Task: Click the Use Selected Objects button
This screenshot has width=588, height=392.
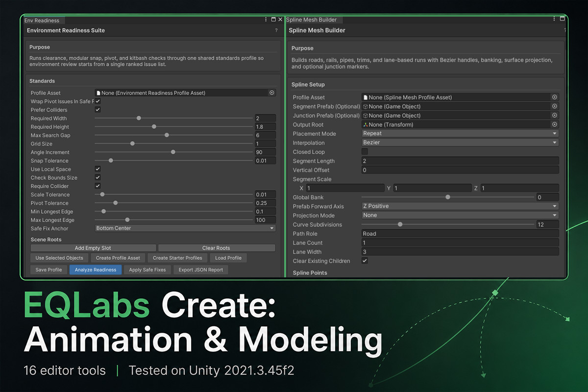Action: click(59, 258)
